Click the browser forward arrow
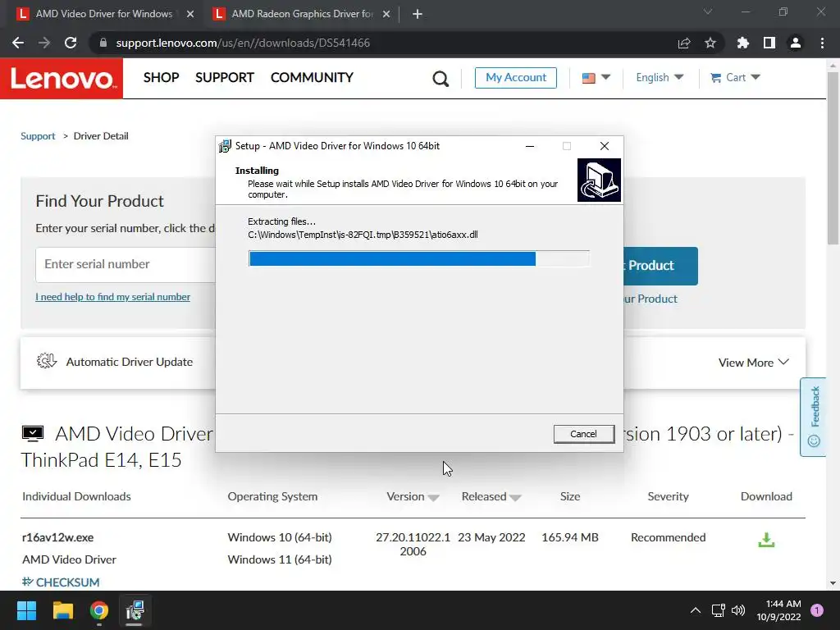This screenshot has width=840, height=630. [44, 43]
